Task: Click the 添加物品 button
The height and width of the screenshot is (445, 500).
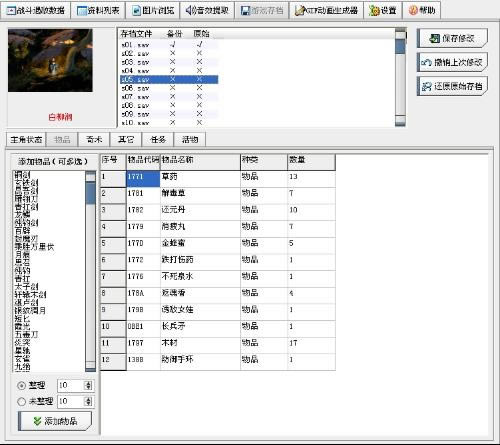Action: tap(55, 421)
